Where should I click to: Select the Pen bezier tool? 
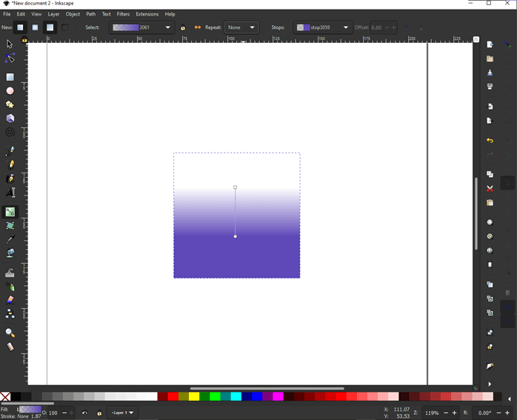click(10, 151)
